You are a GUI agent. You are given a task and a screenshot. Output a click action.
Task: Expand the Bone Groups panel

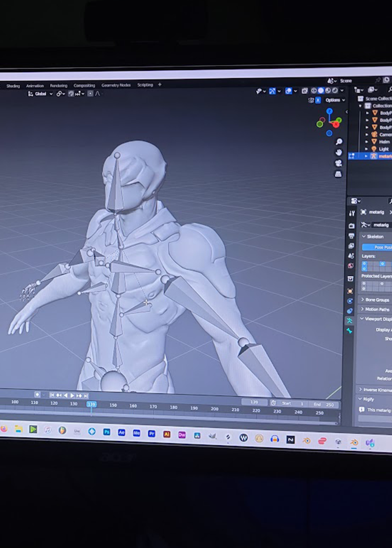coord(377,300)
